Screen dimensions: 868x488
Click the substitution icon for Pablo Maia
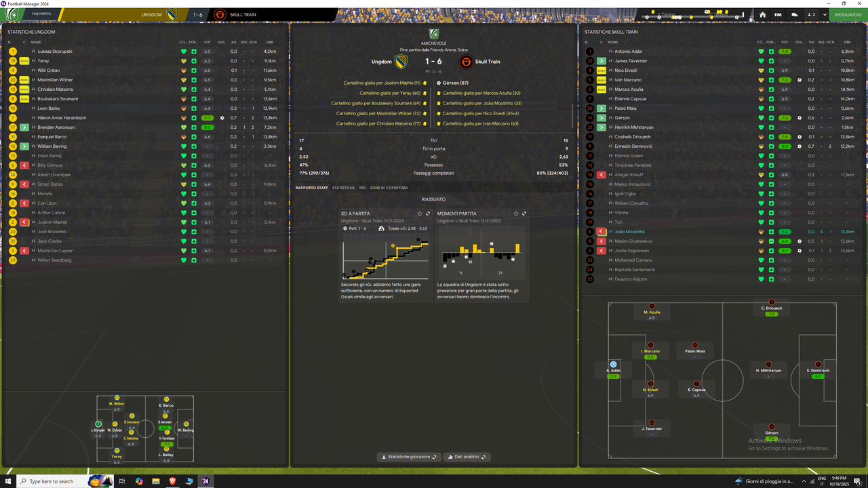[601, 108]
